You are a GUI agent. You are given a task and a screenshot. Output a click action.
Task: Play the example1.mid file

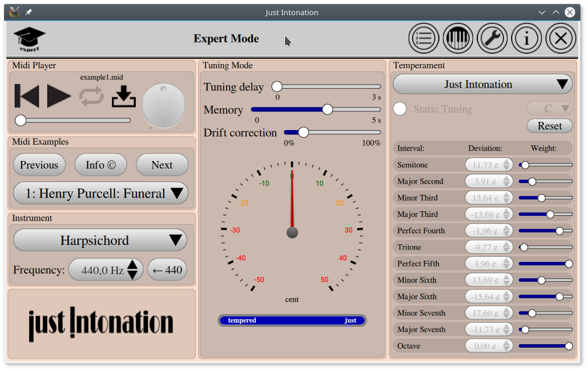[59, 96]
